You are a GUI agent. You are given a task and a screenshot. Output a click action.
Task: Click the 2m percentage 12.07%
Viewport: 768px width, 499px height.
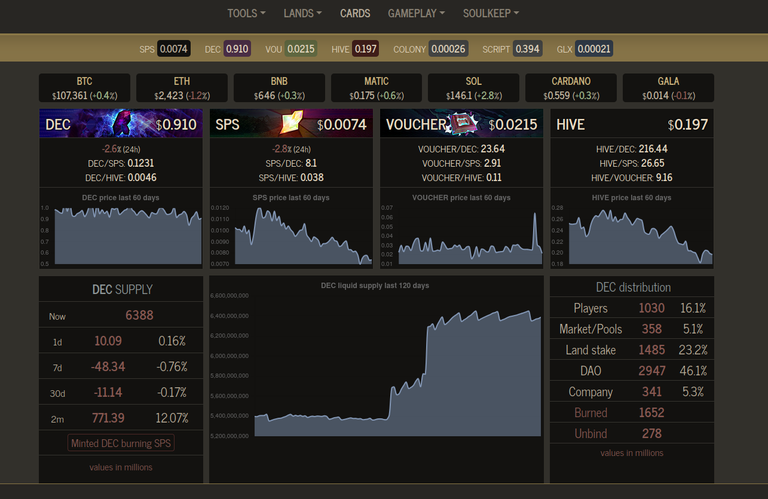(x=172, y=418)
